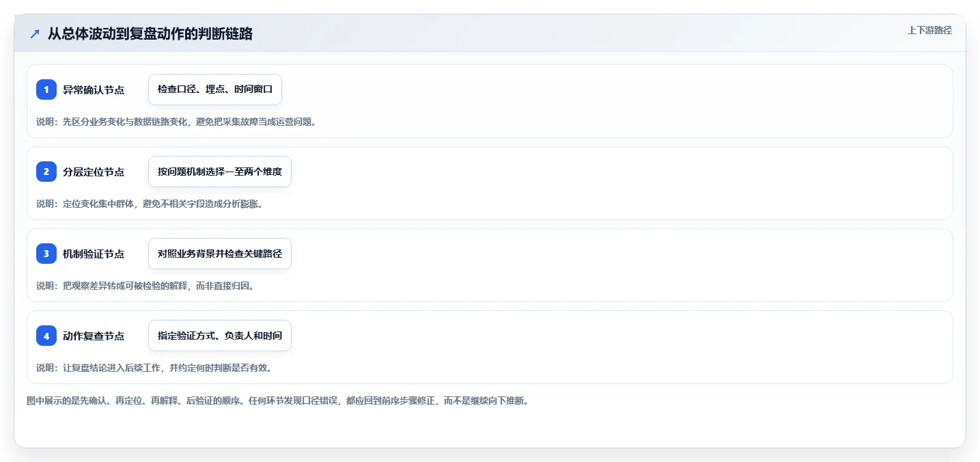This screenshot has height=462, width=980.
Task: Click the number 2 step badge
Action: (x=46, y=172)
